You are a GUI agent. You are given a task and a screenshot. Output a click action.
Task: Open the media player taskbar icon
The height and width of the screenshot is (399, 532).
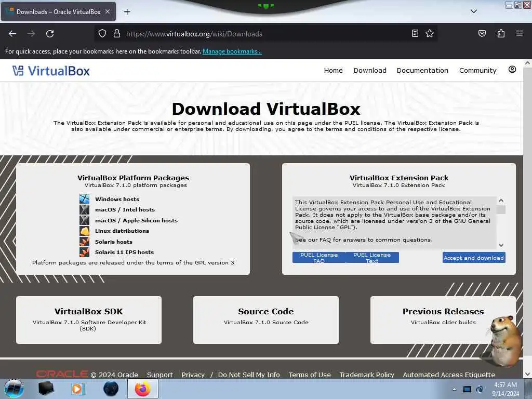78,389
